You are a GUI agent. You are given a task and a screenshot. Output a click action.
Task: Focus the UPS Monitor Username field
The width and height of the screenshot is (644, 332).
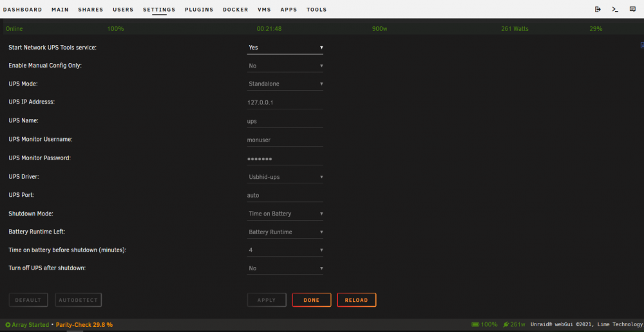click(285, 140)
